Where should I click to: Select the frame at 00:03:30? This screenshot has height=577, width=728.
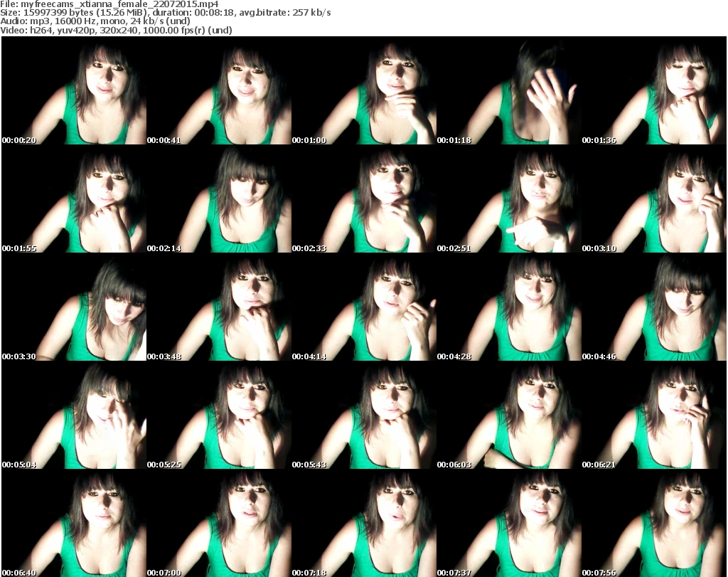(x=74, y=307)
